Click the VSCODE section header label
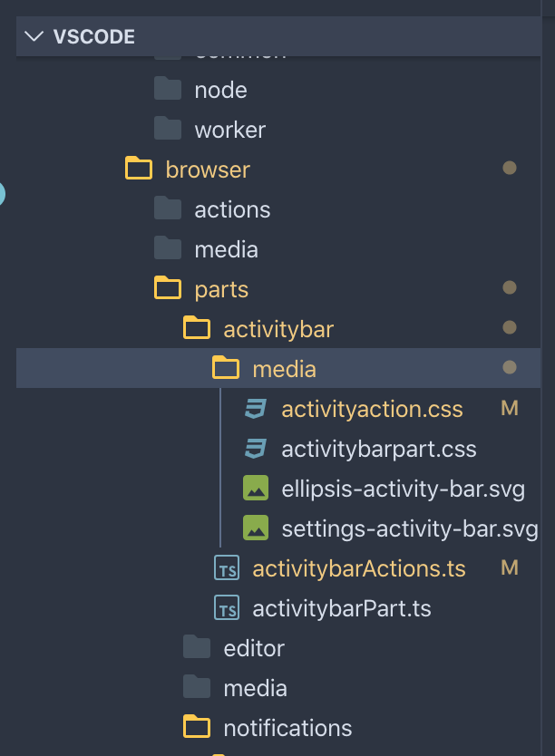Viewport: 555px width, 756px height. 94,37
